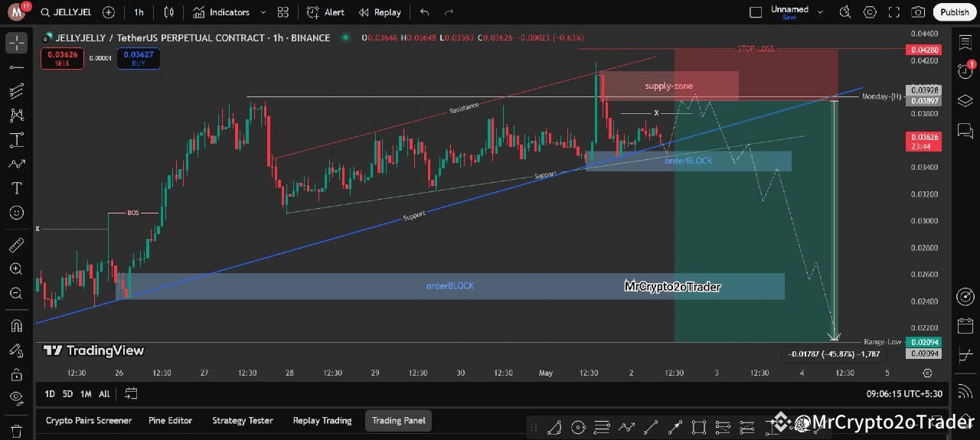Screen dimensions: 980x440
Task: Open the Crypto Pairs Screener tab
Action: click(89, 420)
